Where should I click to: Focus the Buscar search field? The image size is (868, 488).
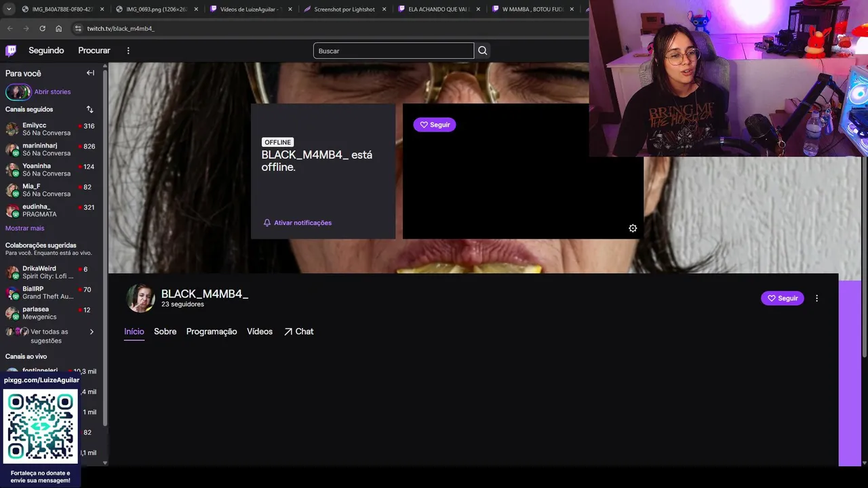[393, 51]
